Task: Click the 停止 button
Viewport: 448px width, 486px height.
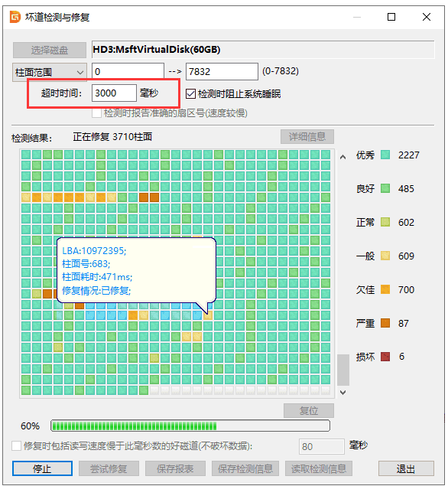Action: [x=42, y=468]
